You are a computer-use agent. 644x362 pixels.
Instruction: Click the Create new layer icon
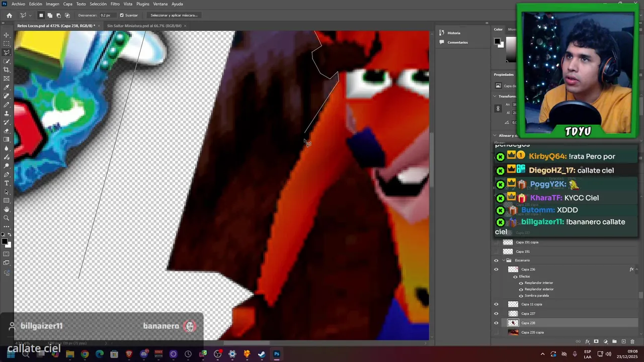(x=624, y=342)
